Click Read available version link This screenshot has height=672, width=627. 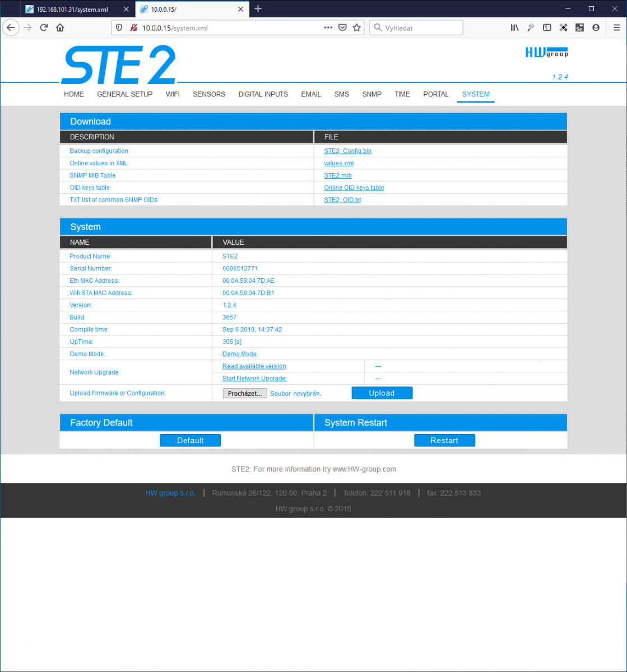coord(254,366)
